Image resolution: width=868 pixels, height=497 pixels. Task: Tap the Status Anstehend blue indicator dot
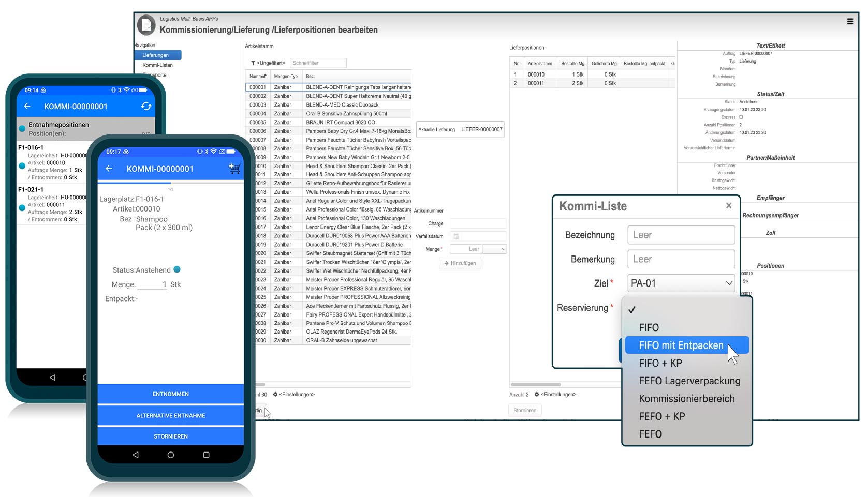(177, 269)
